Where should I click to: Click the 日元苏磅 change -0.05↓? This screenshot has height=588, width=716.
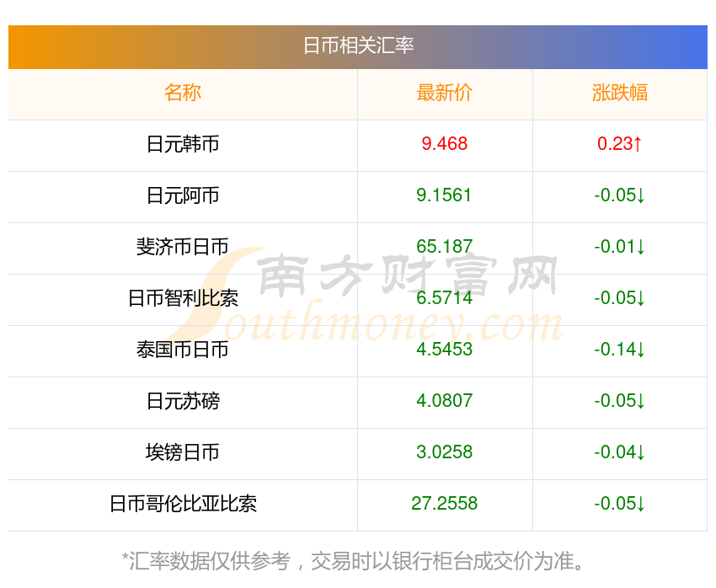click(x=620, y=401)
